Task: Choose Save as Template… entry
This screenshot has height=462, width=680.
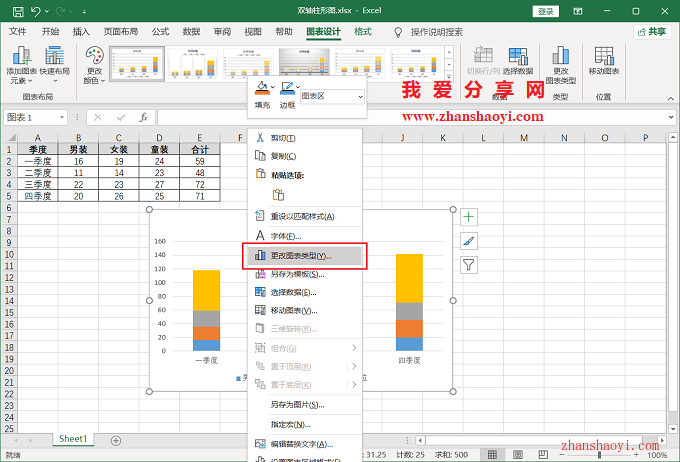Action: pos(304,274)
